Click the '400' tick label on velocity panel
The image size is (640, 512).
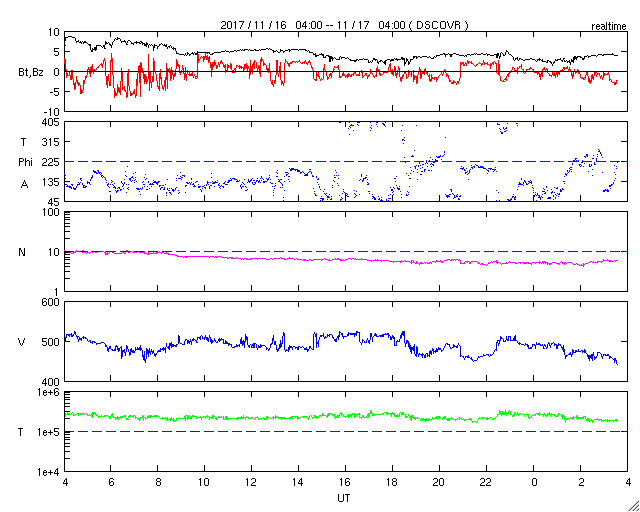[x=51, y=382]
